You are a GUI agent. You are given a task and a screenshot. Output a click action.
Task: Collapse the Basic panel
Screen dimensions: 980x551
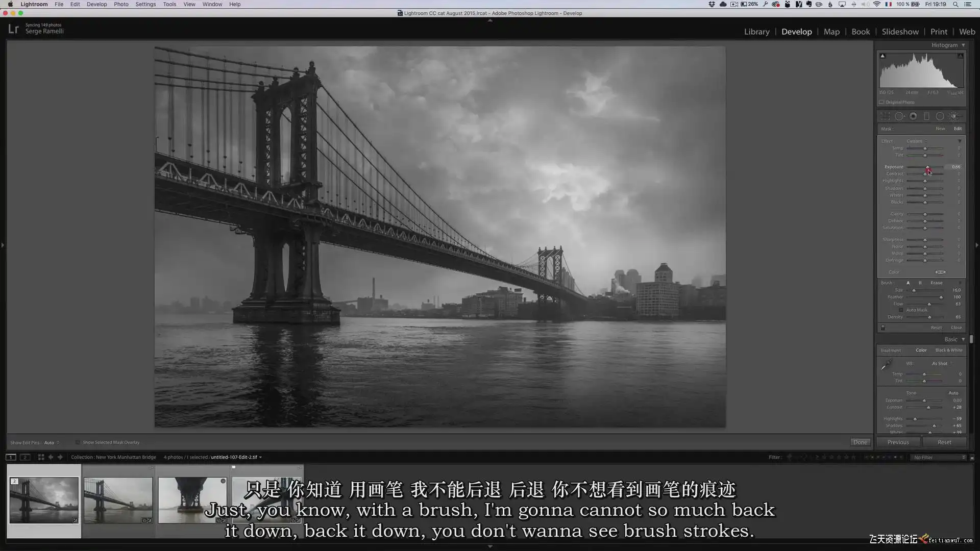click(x=964, y=339)
